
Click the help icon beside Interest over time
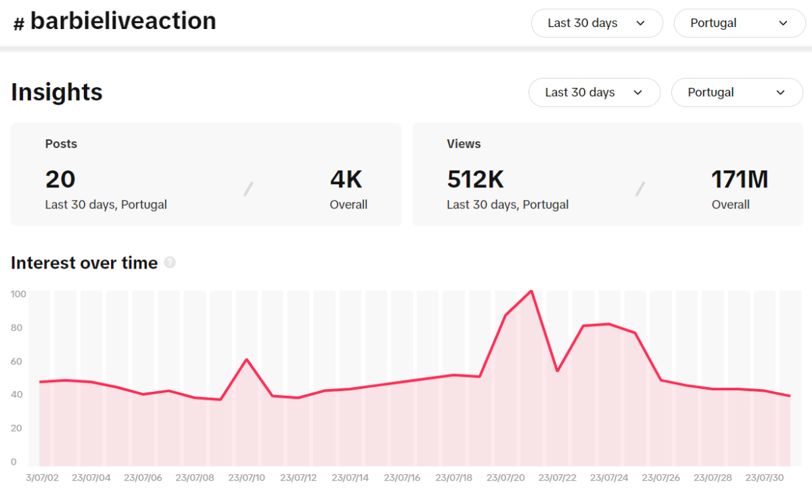pos(170,262)
